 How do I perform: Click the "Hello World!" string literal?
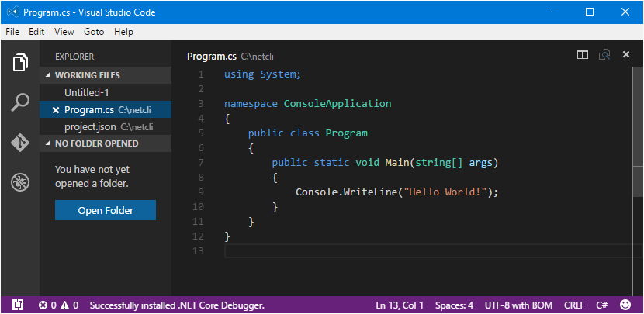coord(445,192)
